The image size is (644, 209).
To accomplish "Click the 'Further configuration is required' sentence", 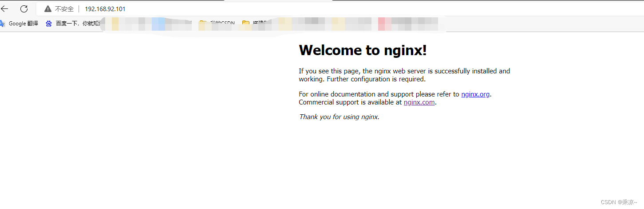I will [x=376, y=79].
